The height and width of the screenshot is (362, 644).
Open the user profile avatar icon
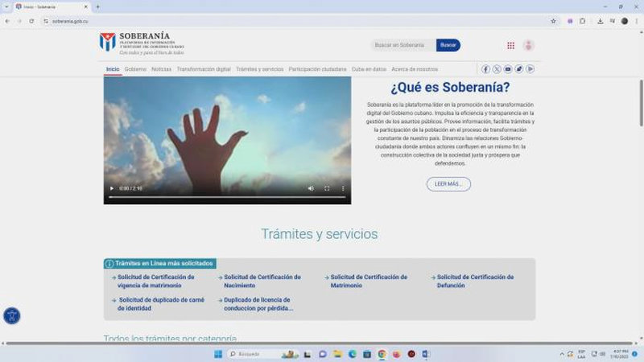(x=529, y=45)
